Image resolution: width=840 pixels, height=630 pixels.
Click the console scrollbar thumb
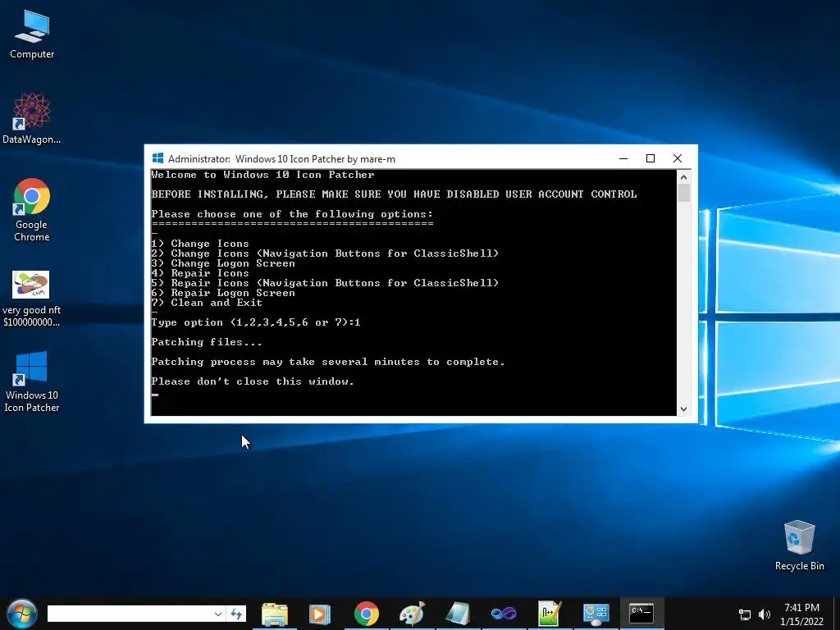tap(683, 193)
